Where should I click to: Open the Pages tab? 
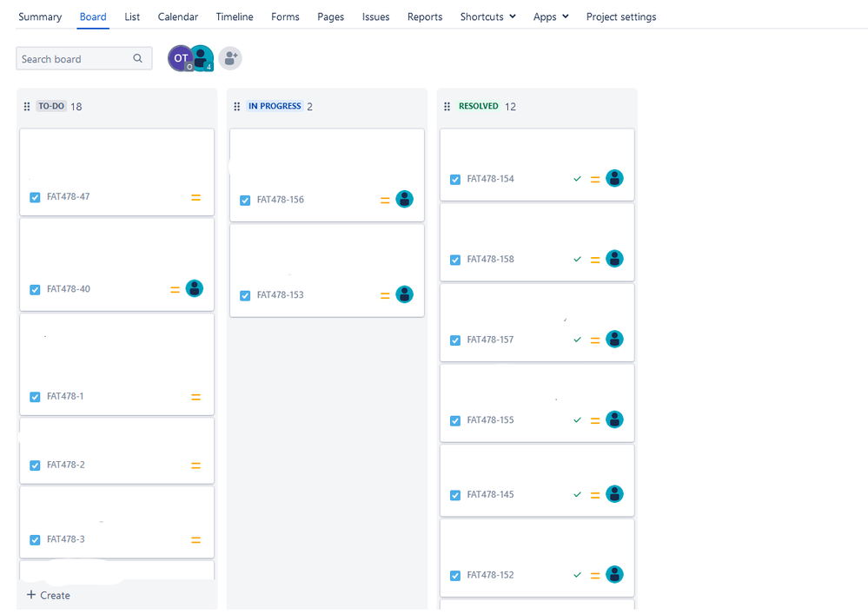point(330,17)
